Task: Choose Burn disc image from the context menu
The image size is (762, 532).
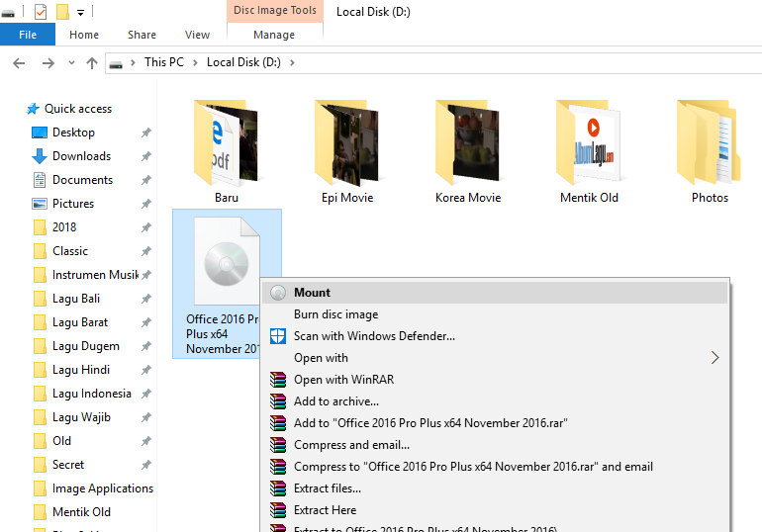Action: (x=495, y=314)
